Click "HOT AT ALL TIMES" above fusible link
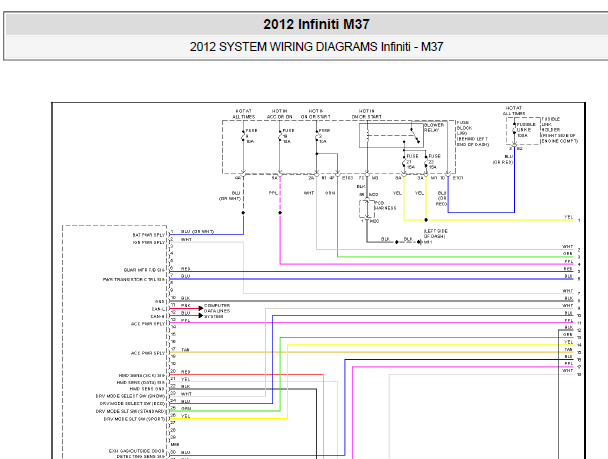608x459 pixels. pyautogui.click(x=514, y=110)
